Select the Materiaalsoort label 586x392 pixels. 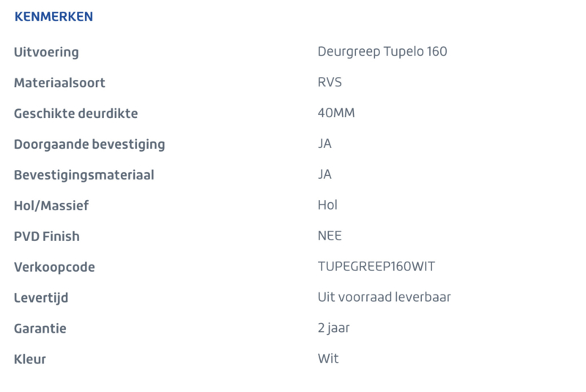[59, 83]
